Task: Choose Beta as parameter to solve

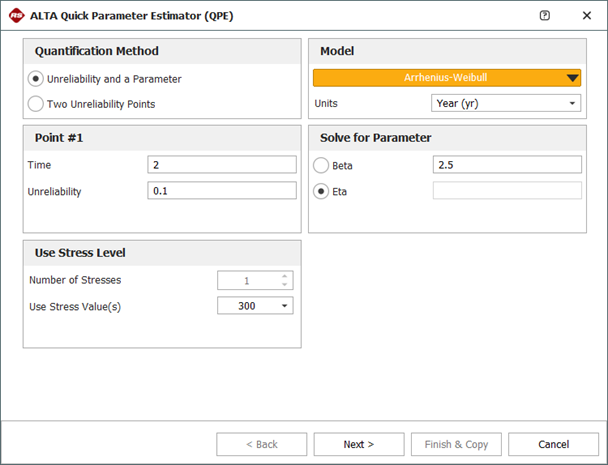Action: coord(321,165)
